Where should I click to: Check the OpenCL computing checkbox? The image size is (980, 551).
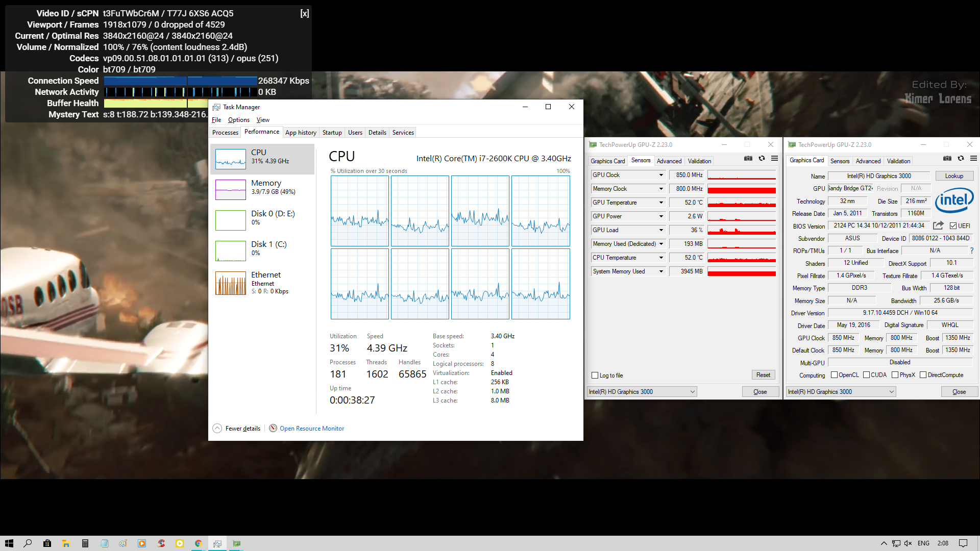coord(834,375)
